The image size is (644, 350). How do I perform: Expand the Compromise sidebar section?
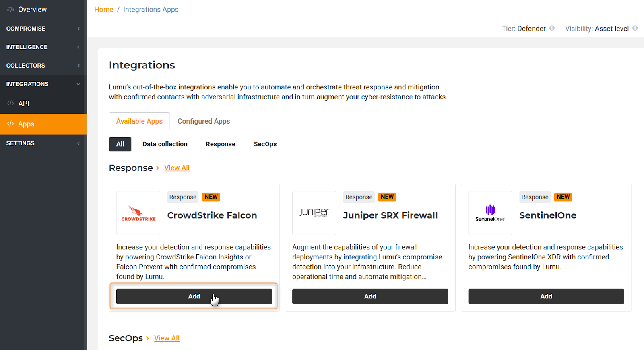(x=43, y=29)
